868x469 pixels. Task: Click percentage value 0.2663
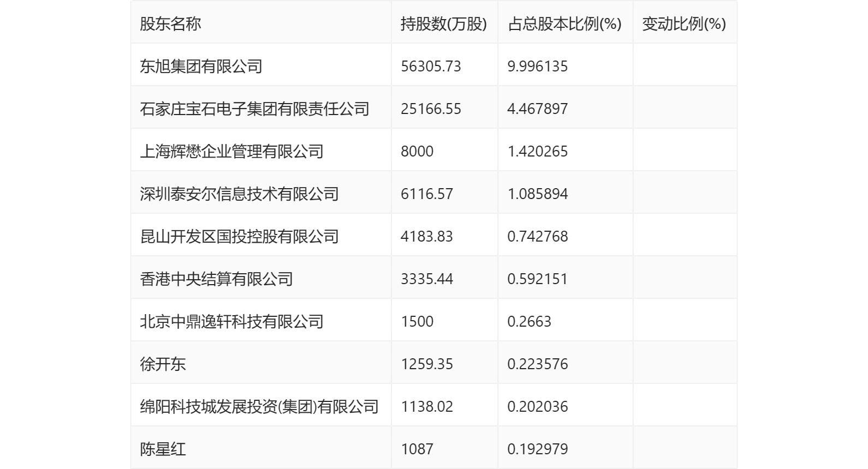(529, 322)
